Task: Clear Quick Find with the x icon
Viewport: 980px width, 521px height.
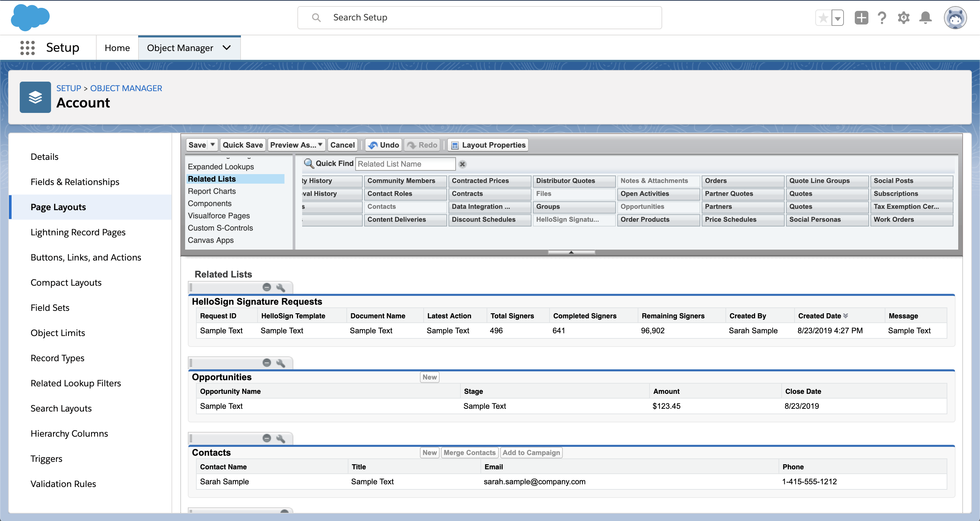Action: [x=462, y=164]
